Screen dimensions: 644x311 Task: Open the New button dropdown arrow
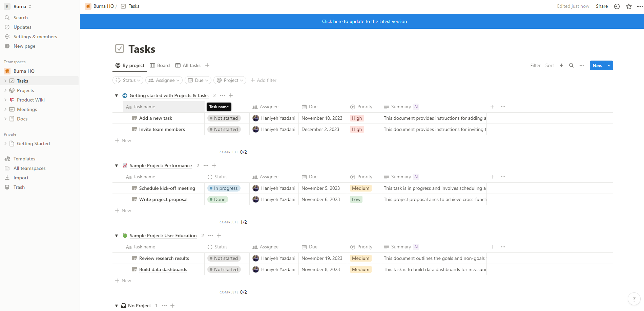[x=609, y=65]
